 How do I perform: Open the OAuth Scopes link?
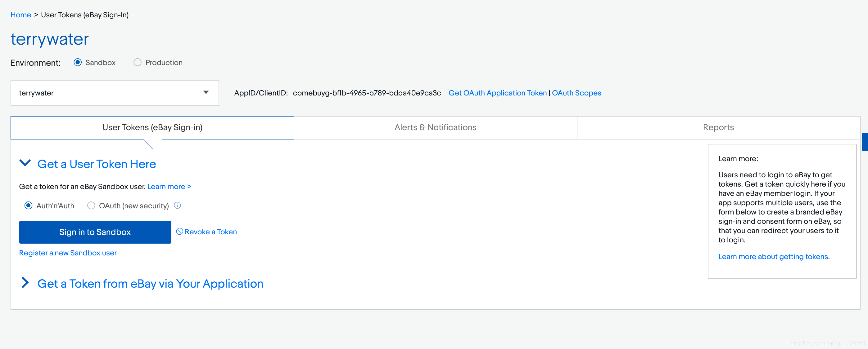click(576, 93)
